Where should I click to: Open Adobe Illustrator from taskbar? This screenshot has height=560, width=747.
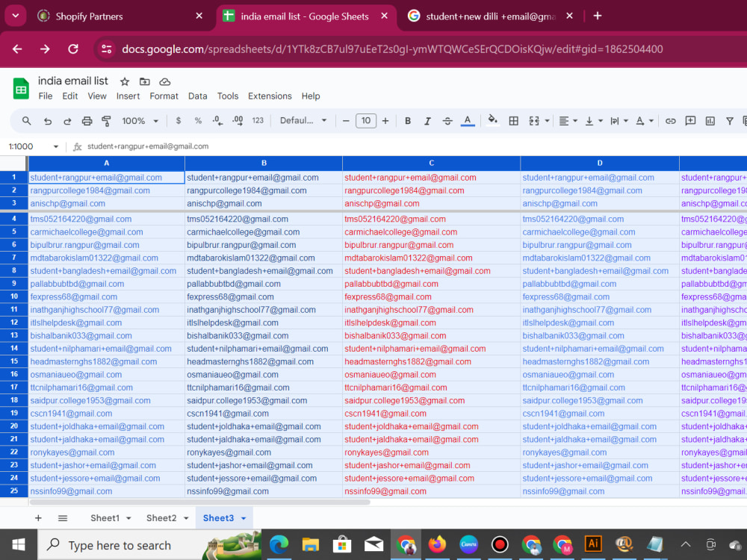tap(594, 544)
